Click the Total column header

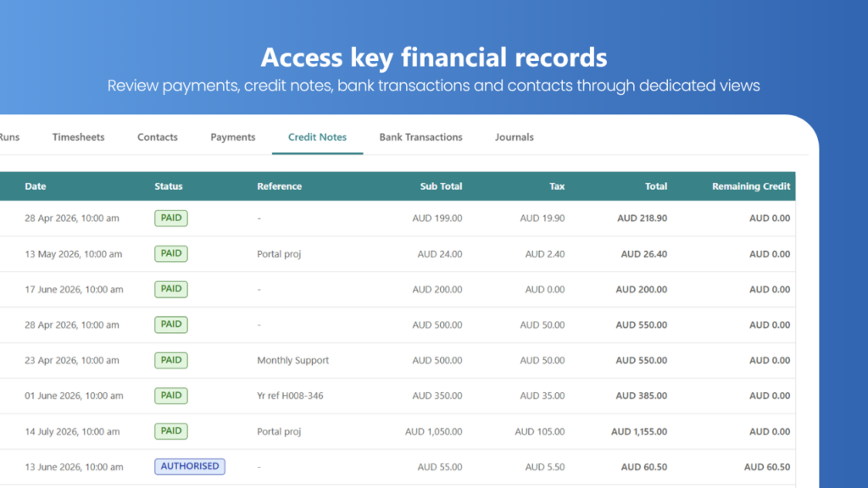(656, 186)
